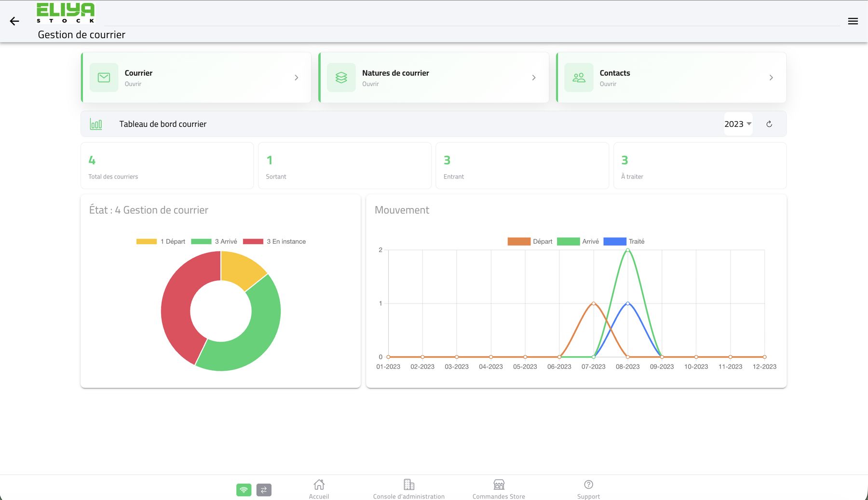Screen dimensions: 868x500
Task: Click the Contacts people icon
Action: [579, 77]
